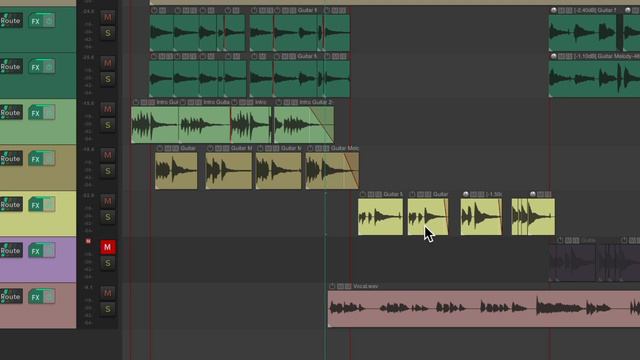Click the volume knob icon on the -1.50 yellow item
640x360 pixels.
466,194
